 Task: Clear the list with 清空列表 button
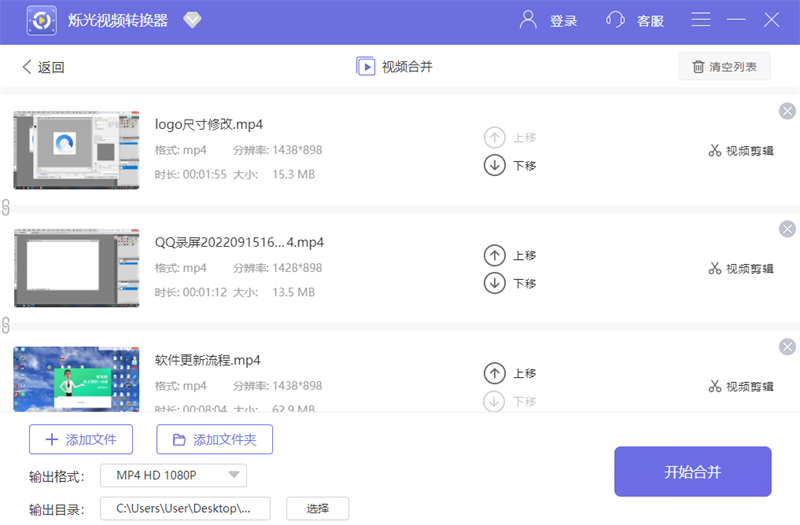point(725,67)
